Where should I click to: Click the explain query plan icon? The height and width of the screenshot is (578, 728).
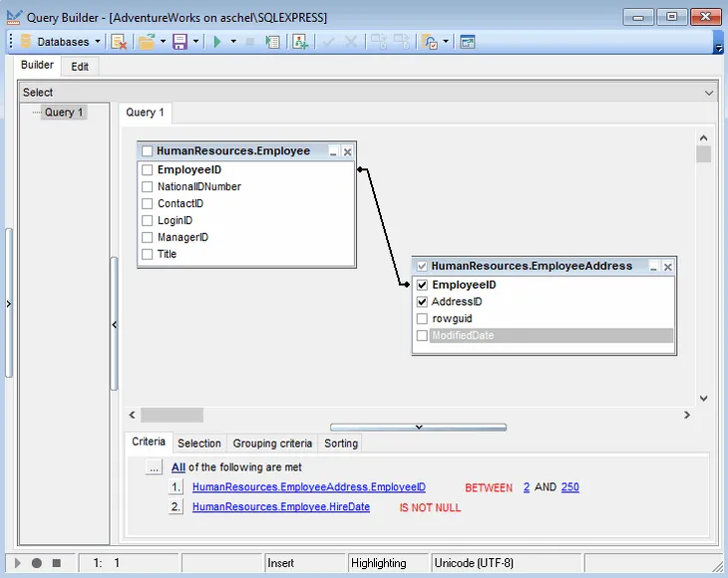pos(272,42)
